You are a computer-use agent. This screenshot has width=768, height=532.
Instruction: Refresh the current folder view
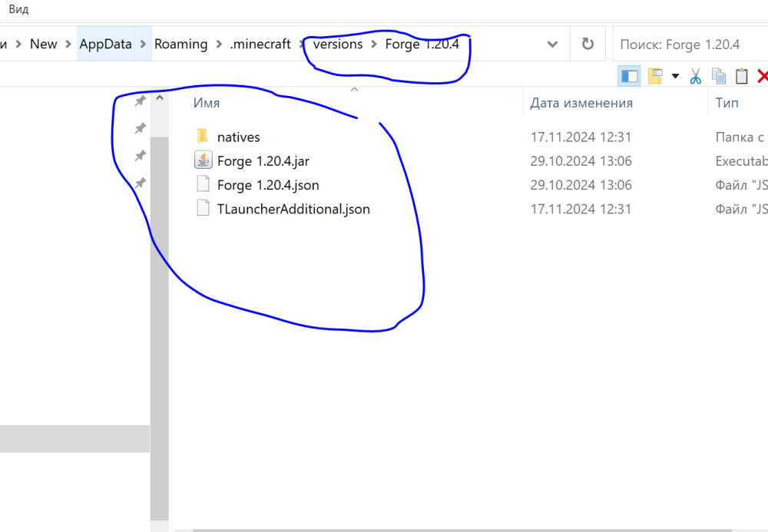(x=588, y=44)
